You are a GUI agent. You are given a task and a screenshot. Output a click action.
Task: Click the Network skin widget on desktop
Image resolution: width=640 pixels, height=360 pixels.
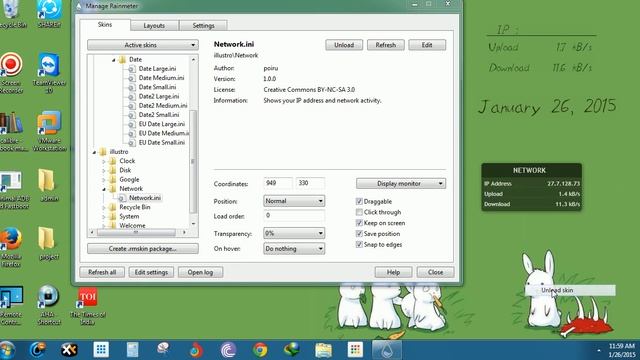pos(531,187)
